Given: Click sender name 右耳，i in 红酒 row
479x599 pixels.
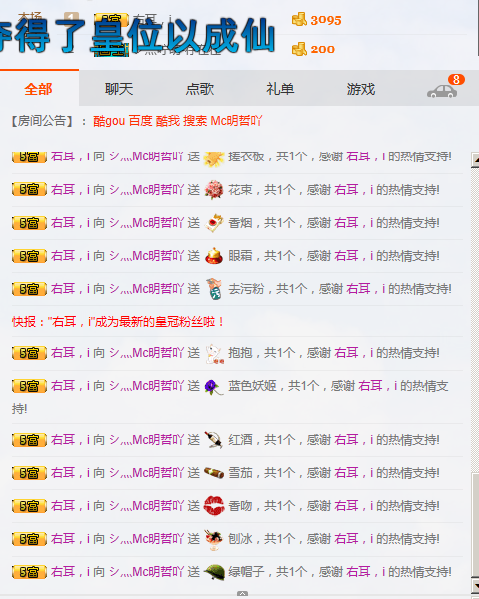Looking at the screenshot, I should [x=71, y=440].
